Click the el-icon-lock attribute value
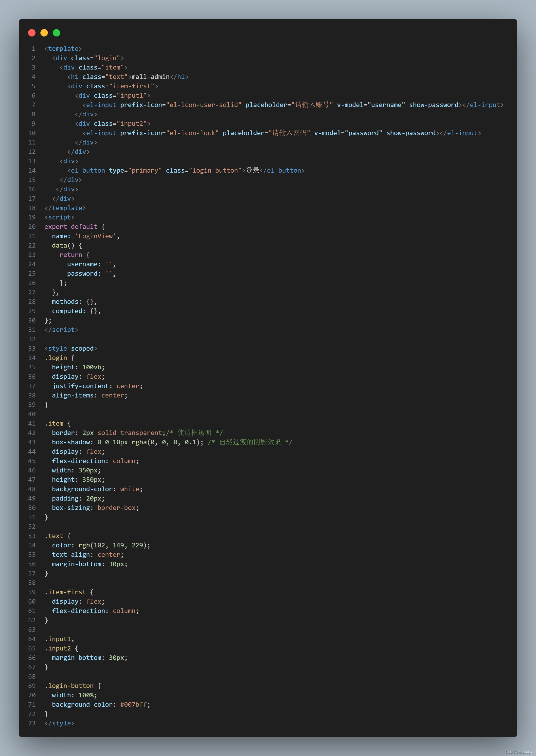 (x=192, y=133)
